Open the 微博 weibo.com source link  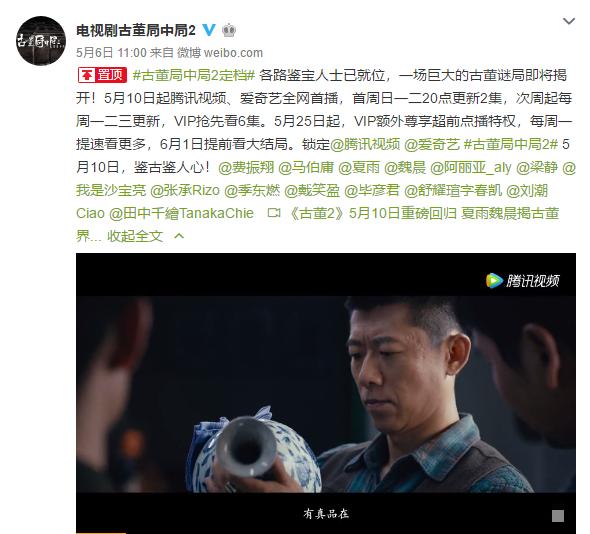(220, 53)
